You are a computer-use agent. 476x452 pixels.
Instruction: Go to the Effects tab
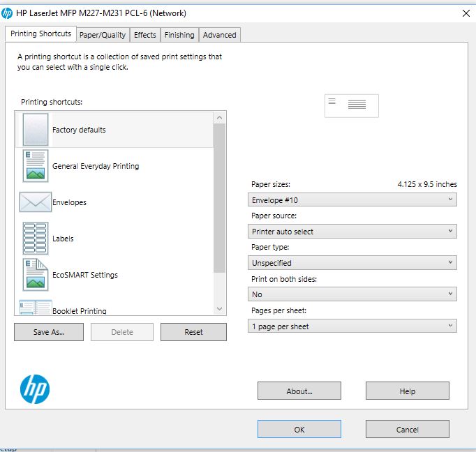click(x=145, y=35)
